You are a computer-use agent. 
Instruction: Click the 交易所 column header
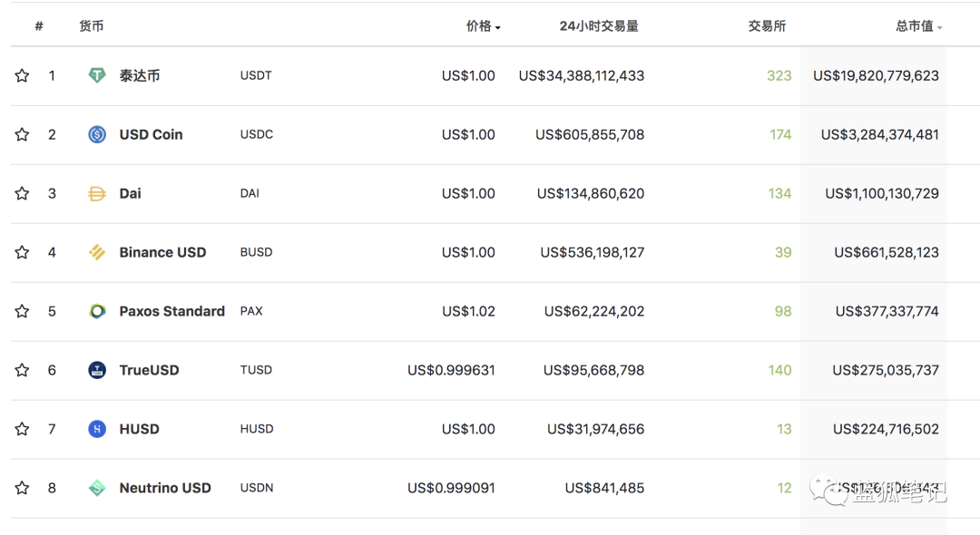pos(767,26)
